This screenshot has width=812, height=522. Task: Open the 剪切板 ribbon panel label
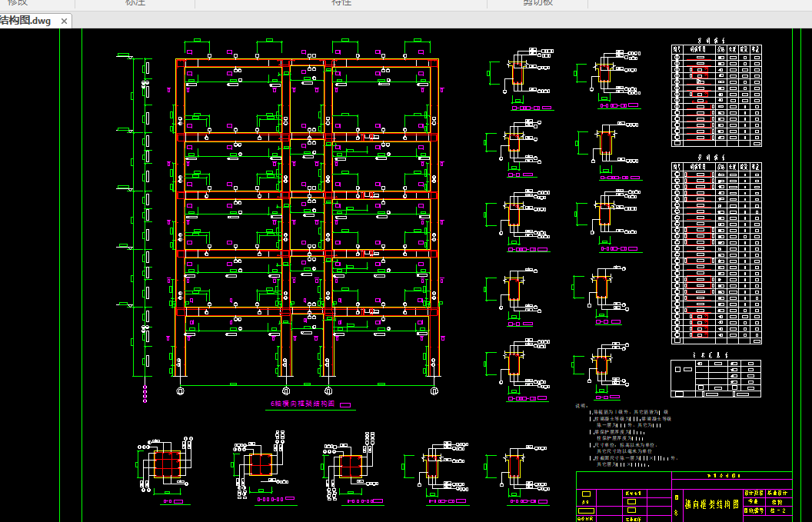(537, 2)
